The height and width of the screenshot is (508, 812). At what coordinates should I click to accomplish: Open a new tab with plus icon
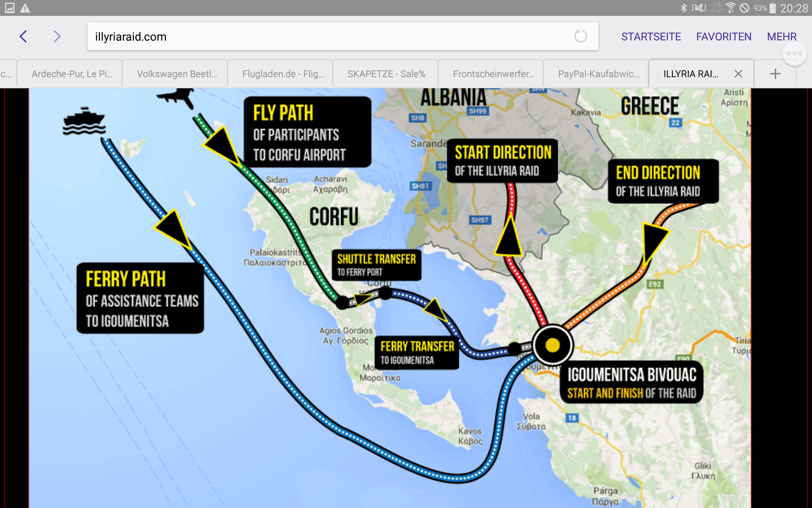[775, 74]
